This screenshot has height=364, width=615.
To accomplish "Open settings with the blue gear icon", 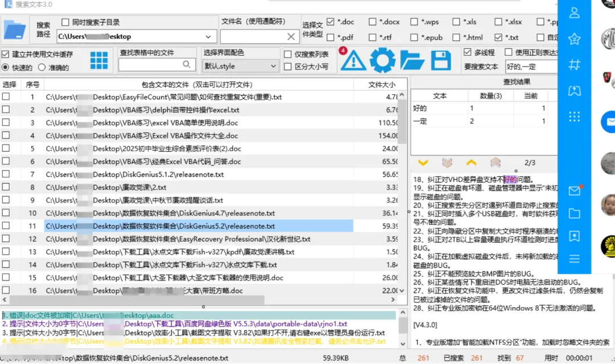I will (383, 60).
